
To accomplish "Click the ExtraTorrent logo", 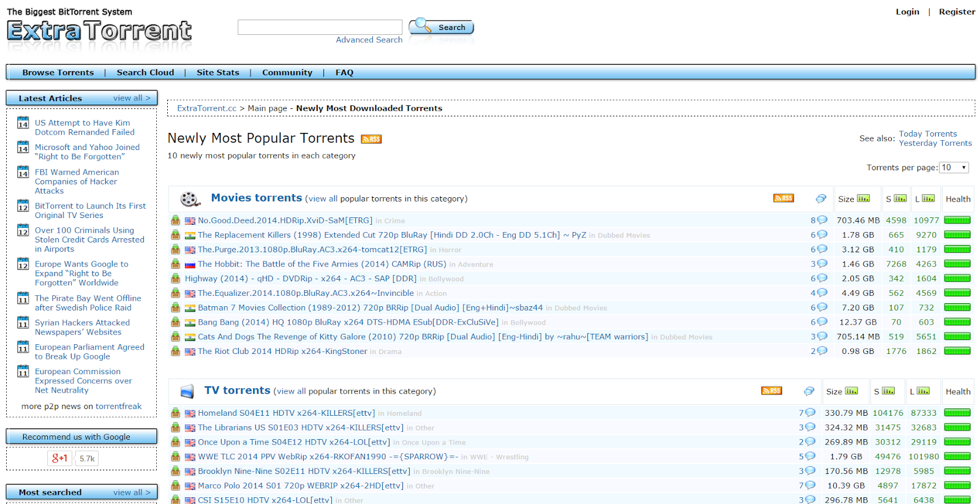I will (99, 31).
